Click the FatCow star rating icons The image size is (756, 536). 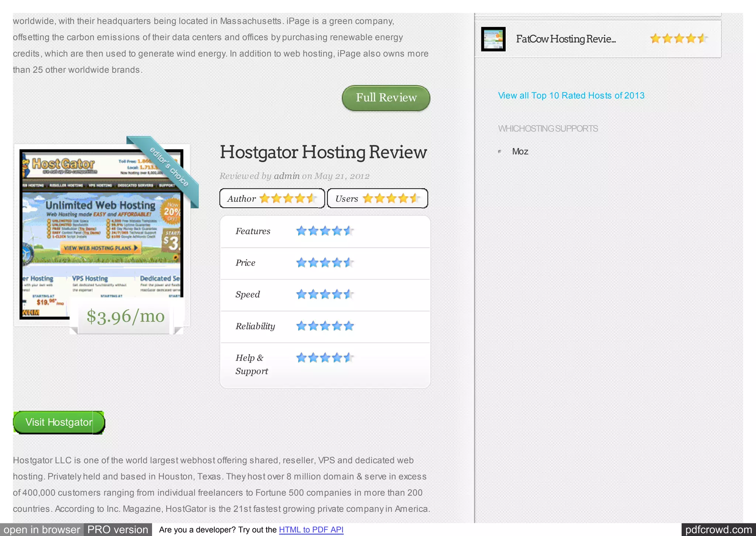pos(678,39)
